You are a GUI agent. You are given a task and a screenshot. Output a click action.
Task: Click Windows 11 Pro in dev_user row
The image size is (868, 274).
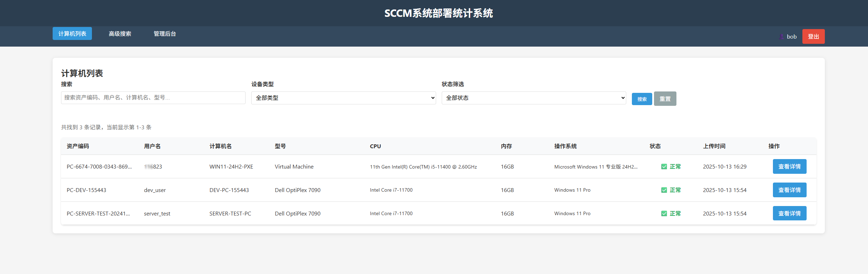572,190
